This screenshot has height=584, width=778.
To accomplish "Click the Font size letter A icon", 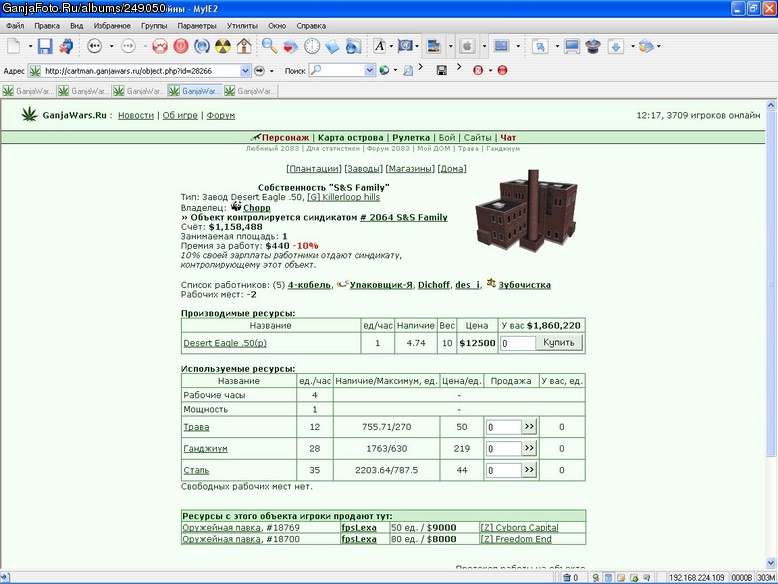I will pyautogui.click(x=380, y=46).
